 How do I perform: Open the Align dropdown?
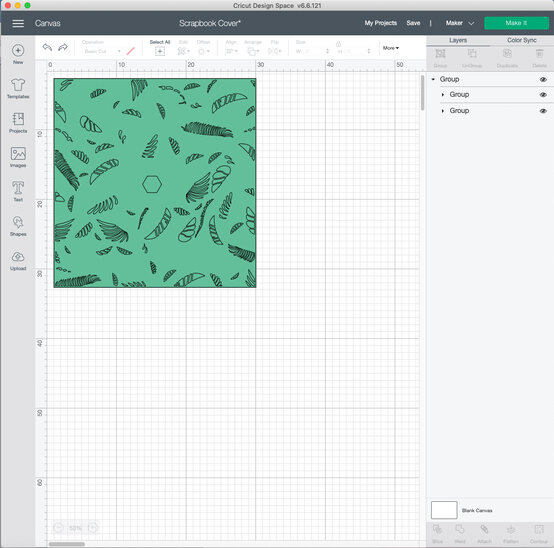click(231, 51)
